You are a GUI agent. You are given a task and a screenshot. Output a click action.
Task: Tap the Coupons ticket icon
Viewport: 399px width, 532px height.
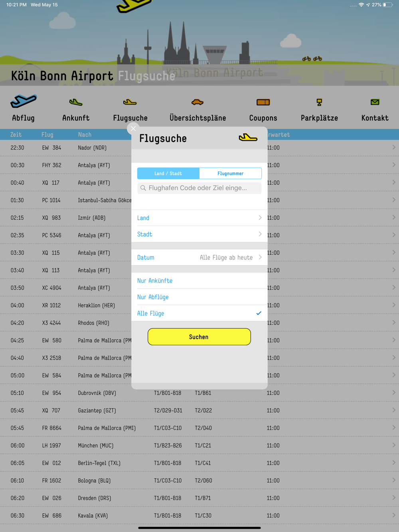263,102
